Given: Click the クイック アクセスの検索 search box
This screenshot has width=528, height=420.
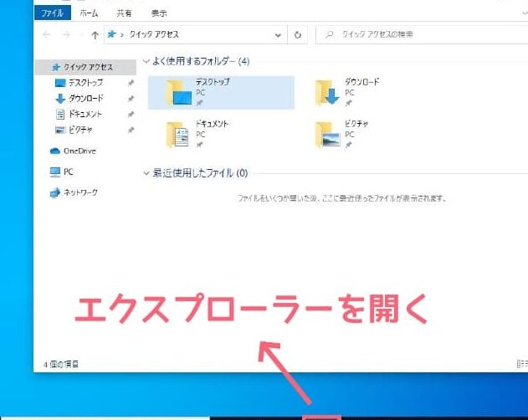Looking at the screenshot, I should click(x=418, y=35).
